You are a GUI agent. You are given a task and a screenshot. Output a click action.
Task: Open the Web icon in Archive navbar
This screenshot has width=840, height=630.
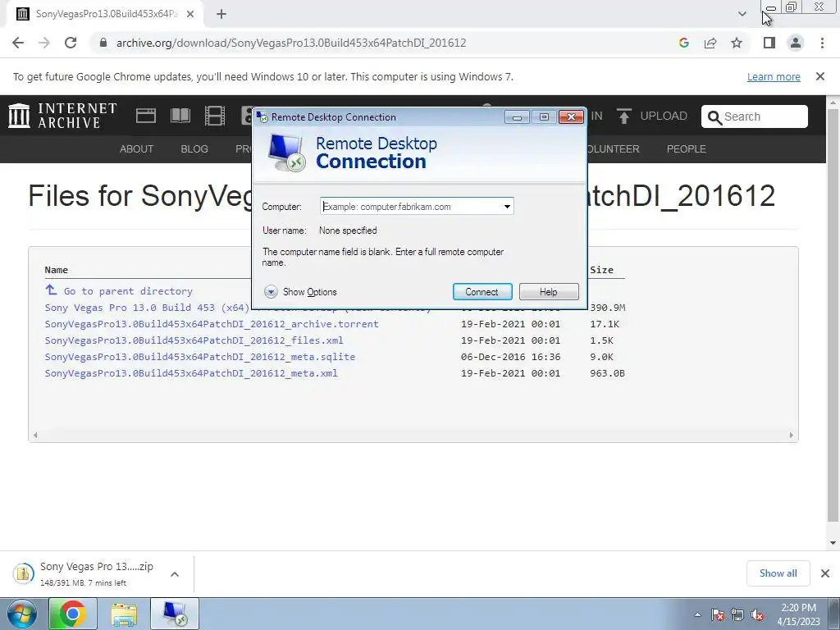tap(146, 116)
